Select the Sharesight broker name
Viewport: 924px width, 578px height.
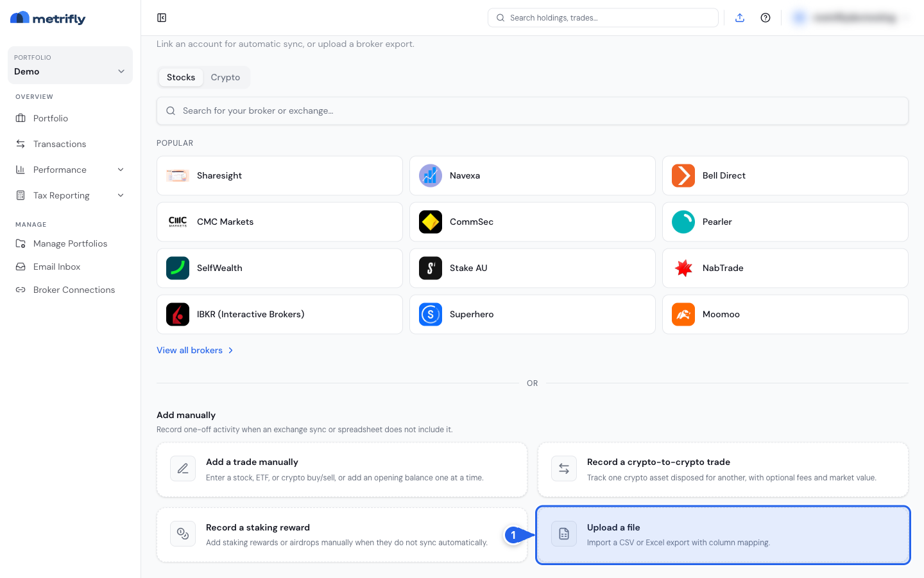tap(219, 175)
